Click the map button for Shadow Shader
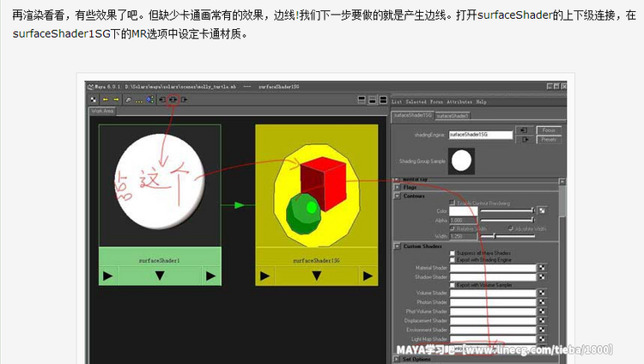 pos(542,277)
